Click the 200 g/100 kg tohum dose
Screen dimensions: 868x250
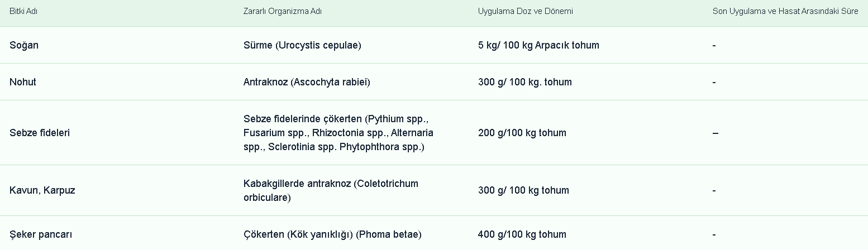[x=522, y=133]
